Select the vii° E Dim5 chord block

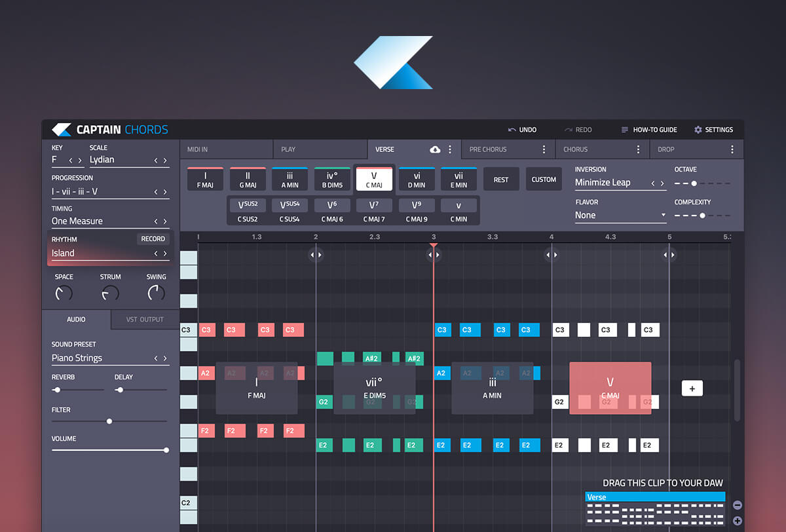(x=374, y=388)
